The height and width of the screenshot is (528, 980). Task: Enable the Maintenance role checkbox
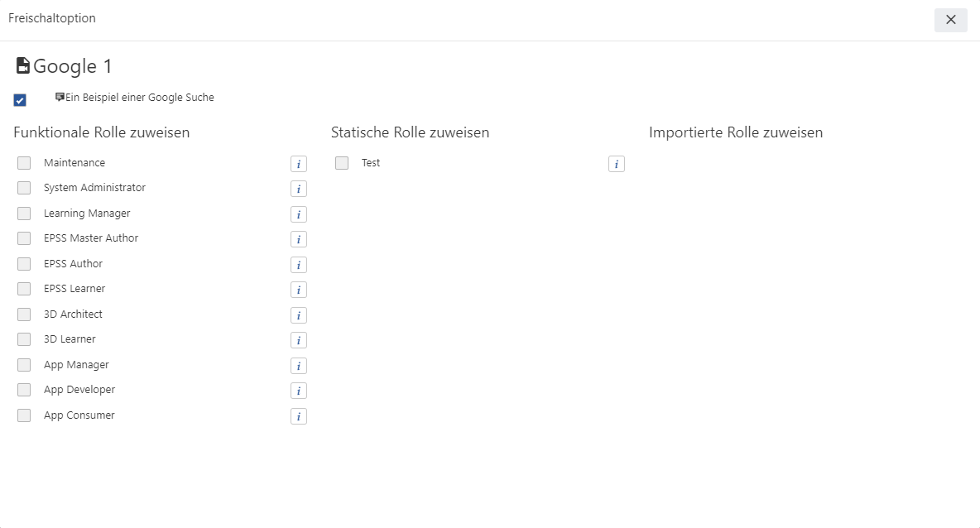[24, 163]
